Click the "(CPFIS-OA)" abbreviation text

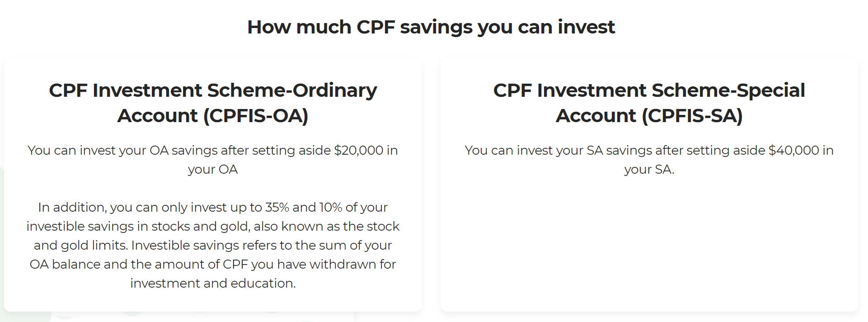[x=256, y=116]
